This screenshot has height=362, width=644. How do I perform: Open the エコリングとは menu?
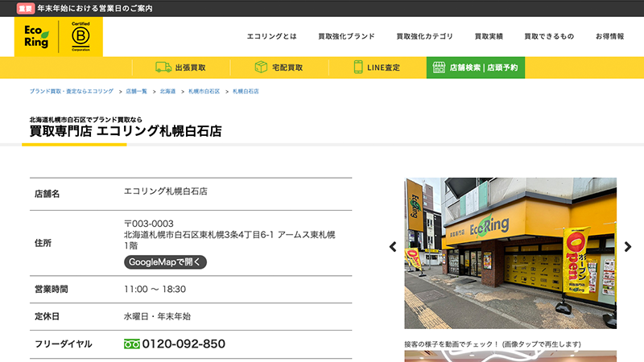click(271, 36)
